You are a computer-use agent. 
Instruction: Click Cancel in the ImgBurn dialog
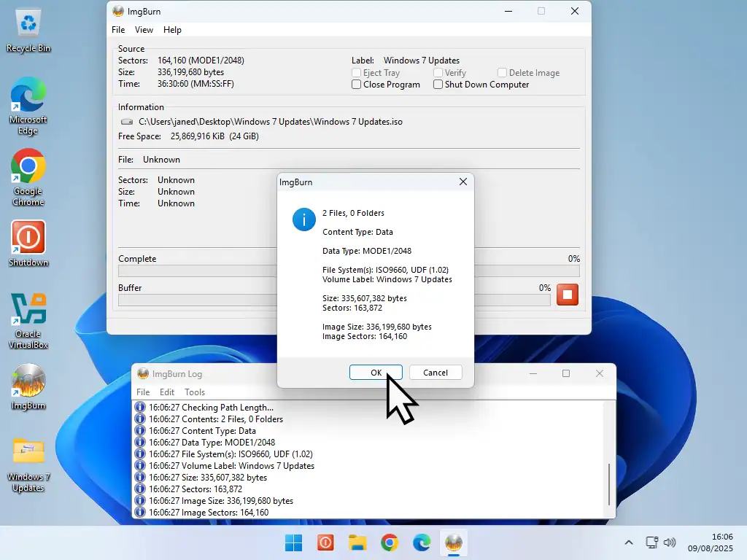(436, 373)
